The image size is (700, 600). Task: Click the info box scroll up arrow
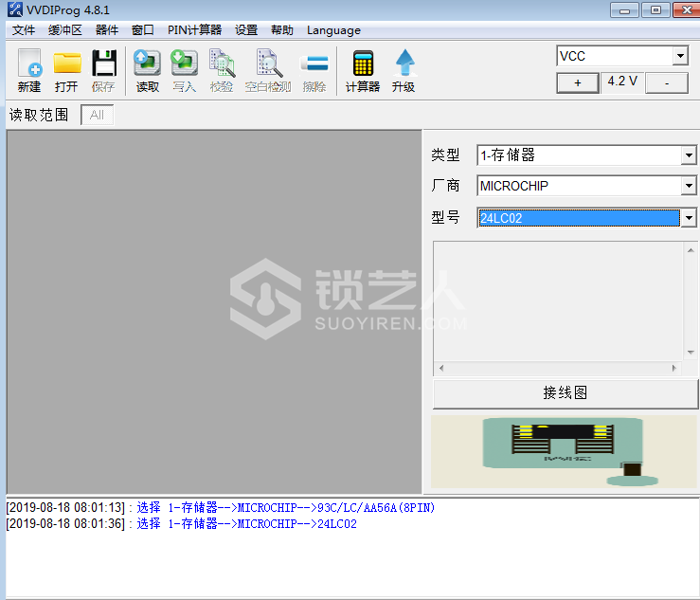tap(691, 250)
